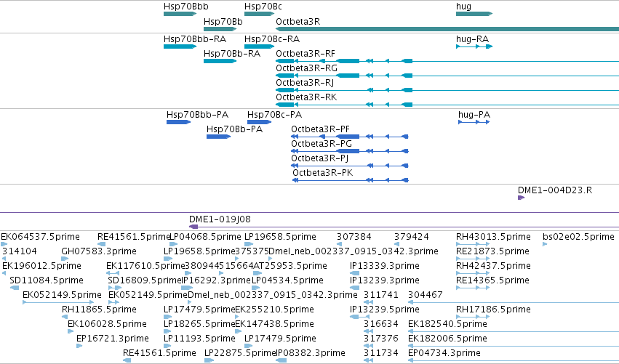
Task: Open the hug-PA protein feature
Action: tap(474, 122)
